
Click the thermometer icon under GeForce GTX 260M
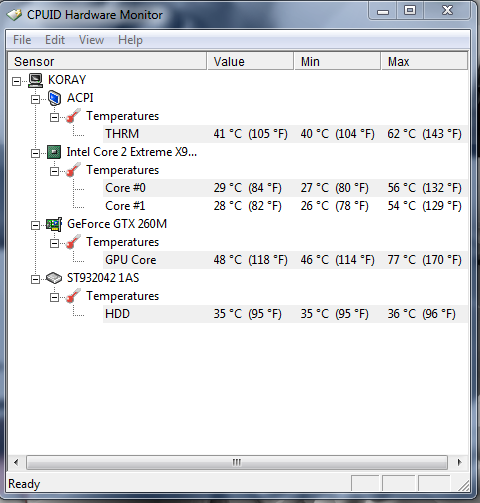pos(73,242)
